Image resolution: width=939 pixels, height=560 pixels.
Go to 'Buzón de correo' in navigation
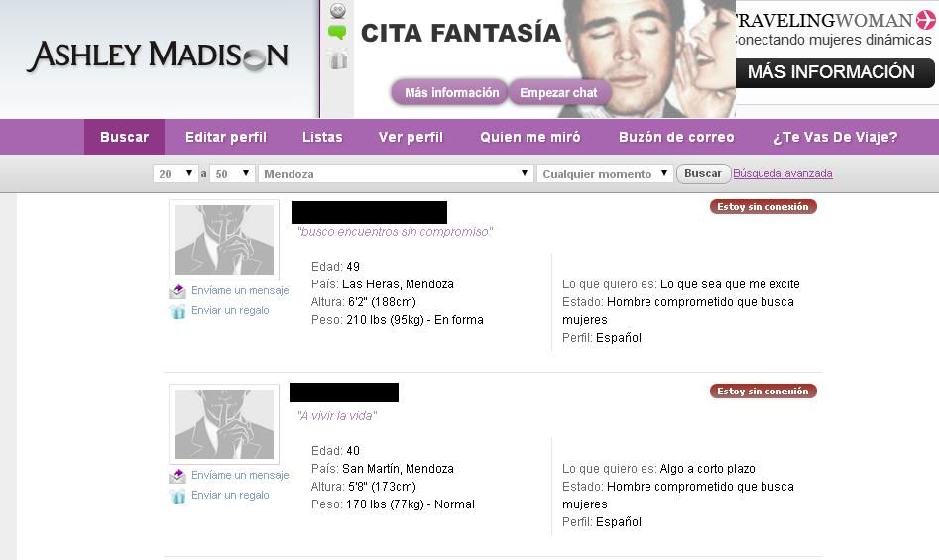(x=676, y=137)
